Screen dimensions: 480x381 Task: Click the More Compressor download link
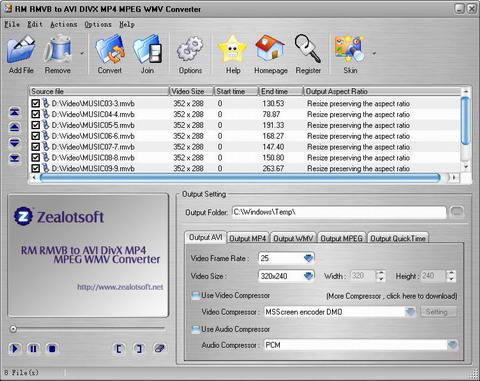click(392, 296)
